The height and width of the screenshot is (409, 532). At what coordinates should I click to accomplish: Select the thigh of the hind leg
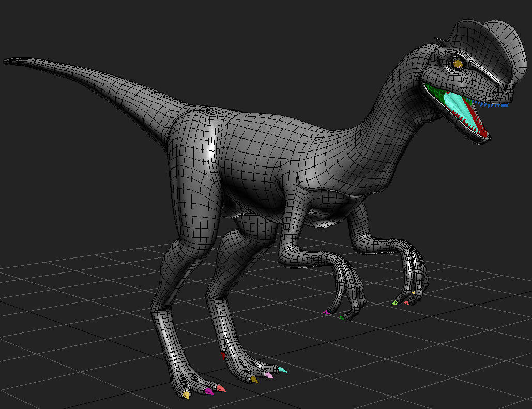[194, 171]
